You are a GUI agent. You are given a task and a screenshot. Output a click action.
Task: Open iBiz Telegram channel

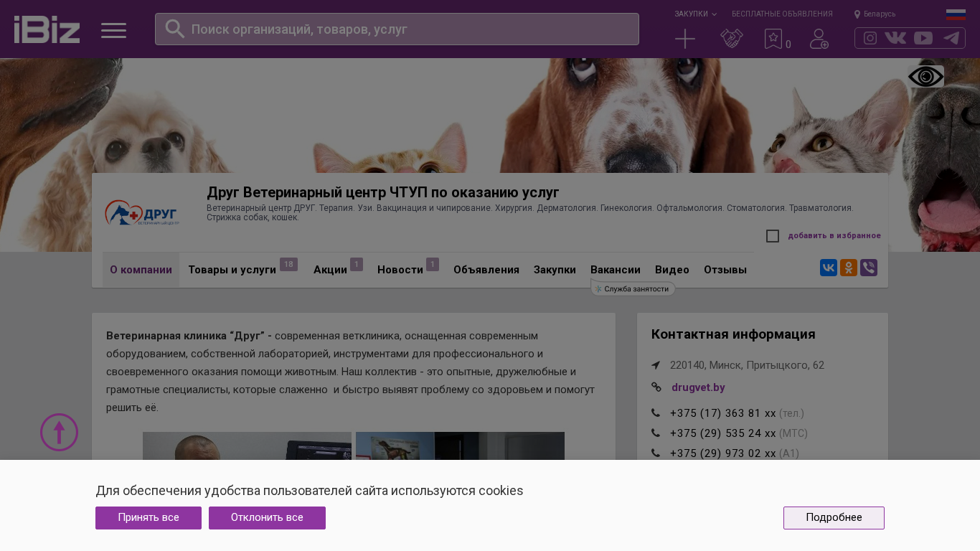[x=951, y=38]
